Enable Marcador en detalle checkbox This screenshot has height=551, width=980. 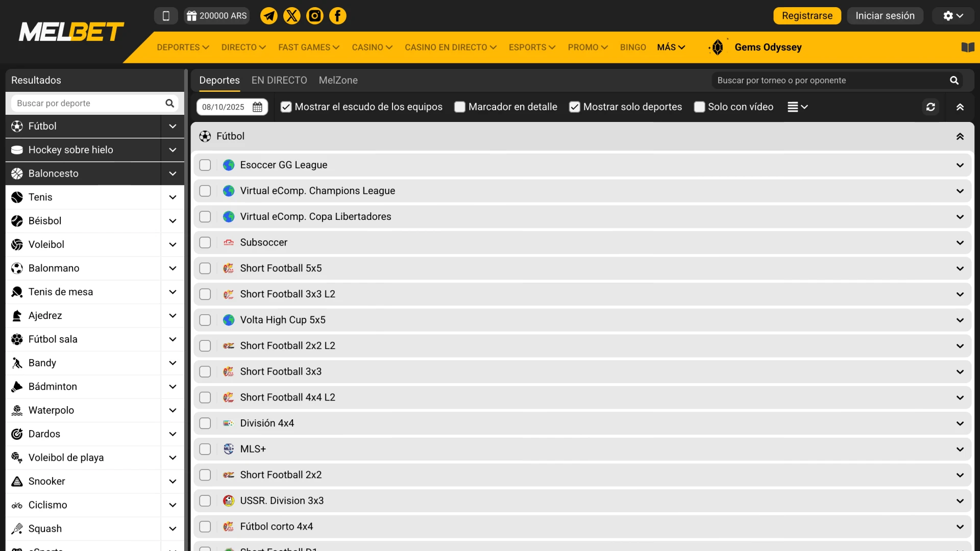[x=460, y=107]
